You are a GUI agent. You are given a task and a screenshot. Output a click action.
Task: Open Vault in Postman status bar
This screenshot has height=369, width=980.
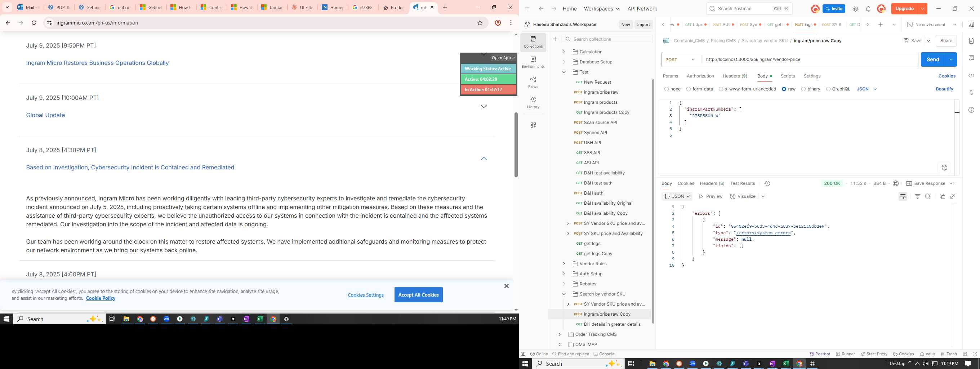927,354
